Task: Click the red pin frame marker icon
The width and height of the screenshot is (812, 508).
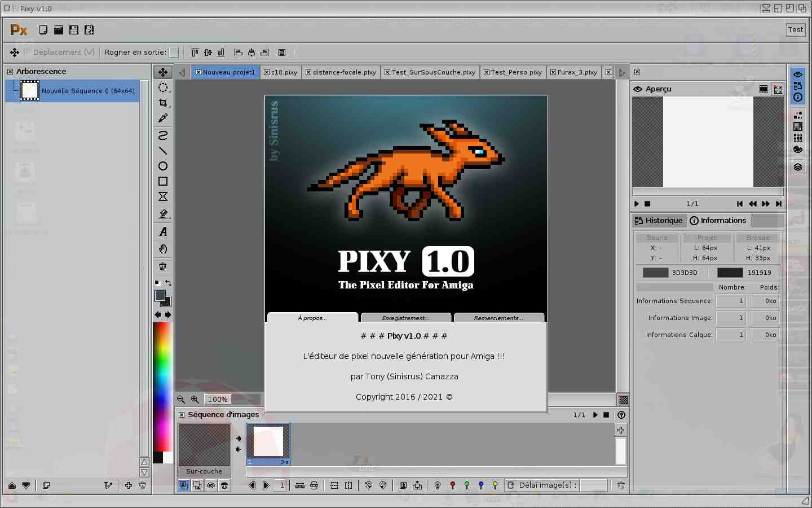Action: pyautogui.click(x=452, y=485)
